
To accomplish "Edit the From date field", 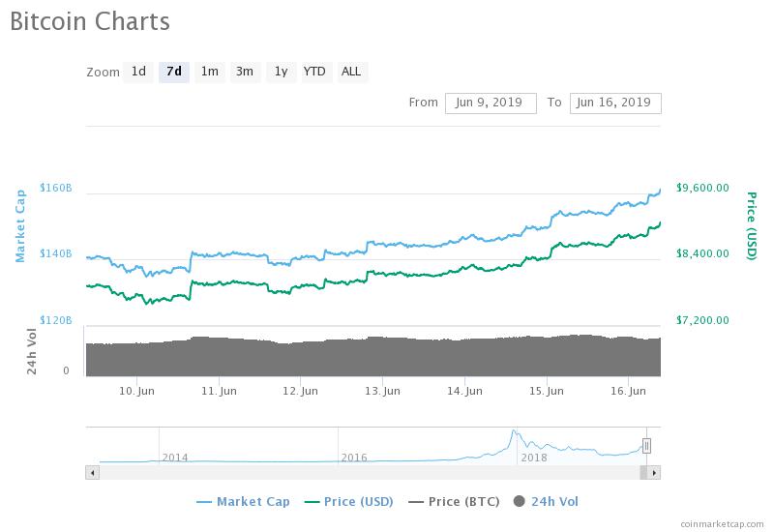I will (x=491, y=103).
